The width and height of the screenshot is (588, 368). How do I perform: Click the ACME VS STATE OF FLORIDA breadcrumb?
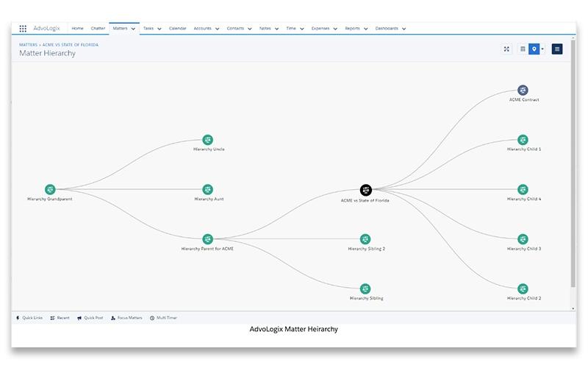(70, 45)
